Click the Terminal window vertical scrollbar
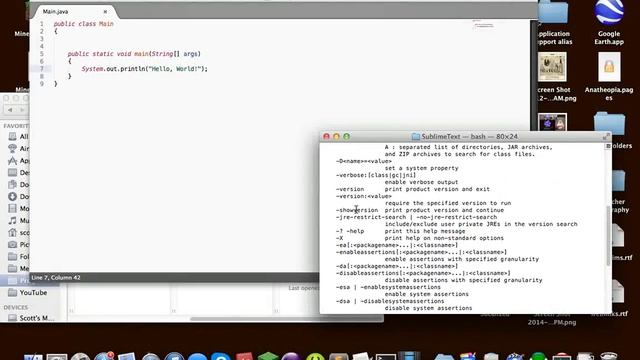Viewport: 640px width, 360px height. point(608,236)
